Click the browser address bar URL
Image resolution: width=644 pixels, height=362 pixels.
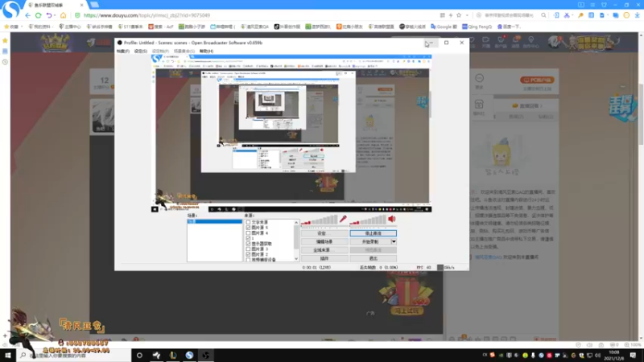pyautogui.click(x=147, y=15)
